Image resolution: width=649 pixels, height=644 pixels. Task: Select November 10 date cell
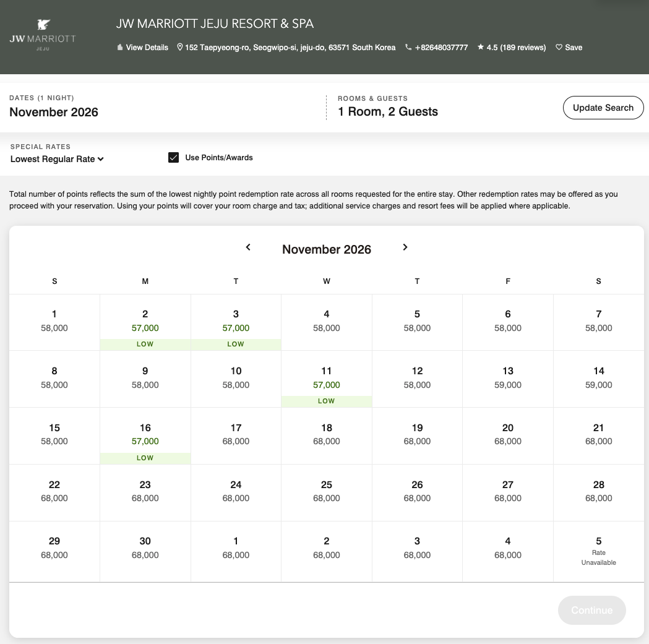[236, 379]
